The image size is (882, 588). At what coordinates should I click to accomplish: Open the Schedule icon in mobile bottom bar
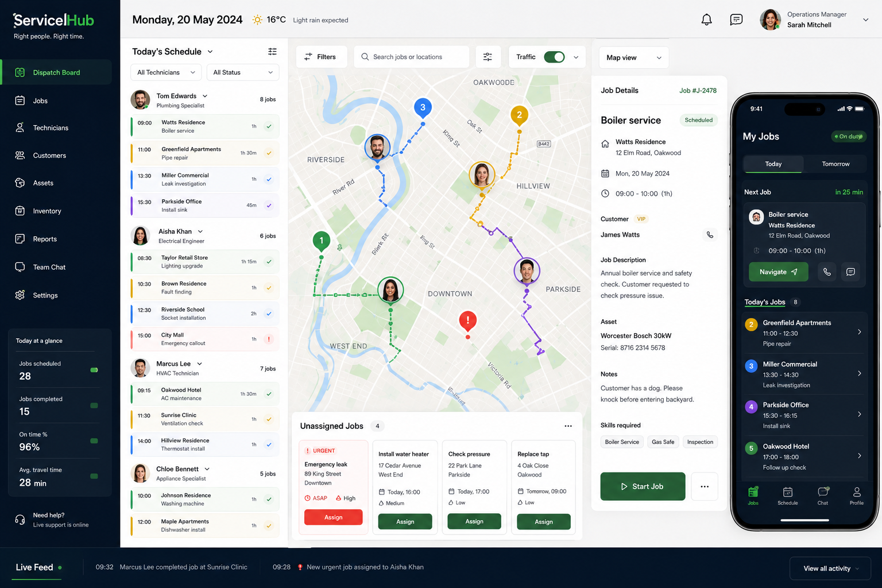788,496
